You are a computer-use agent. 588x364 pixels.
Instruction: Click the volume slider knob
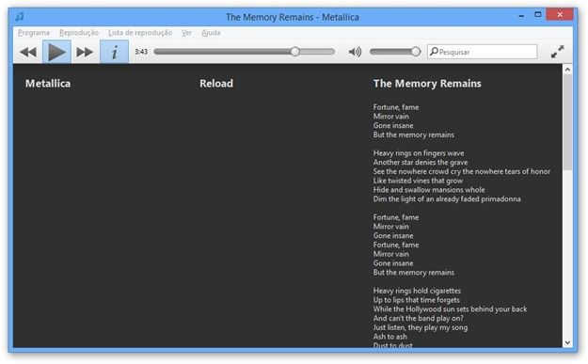(416, 52)
